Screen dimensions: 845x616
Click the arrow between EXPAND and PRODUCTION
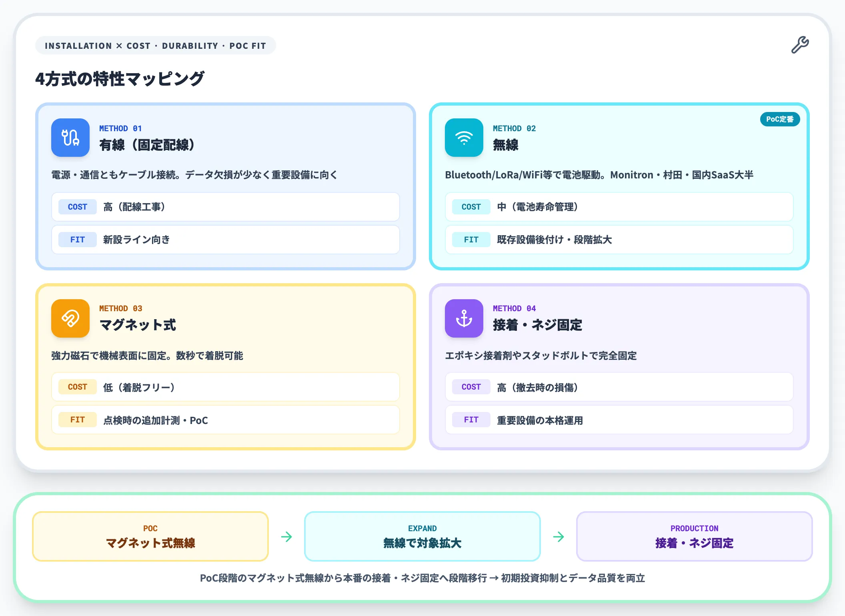(x=559, y=536)
